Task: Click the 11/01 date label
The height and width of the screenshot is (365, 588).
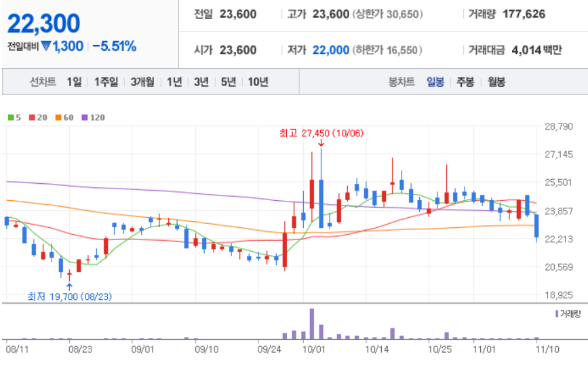Action: 484,349
